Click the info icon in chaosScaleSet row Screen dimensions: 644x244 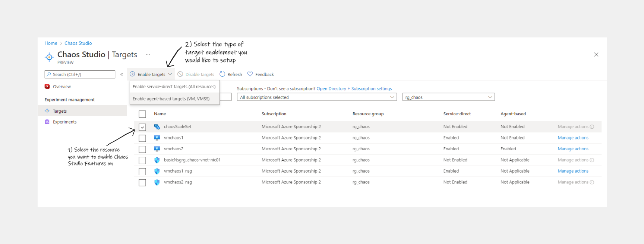coord(592,127)
